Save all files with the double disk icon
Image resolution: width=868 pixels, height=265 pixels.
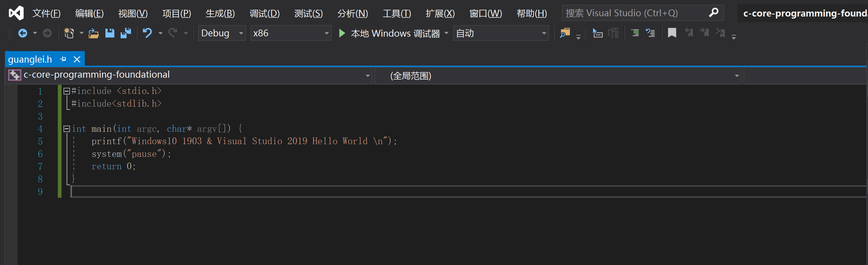126,33
